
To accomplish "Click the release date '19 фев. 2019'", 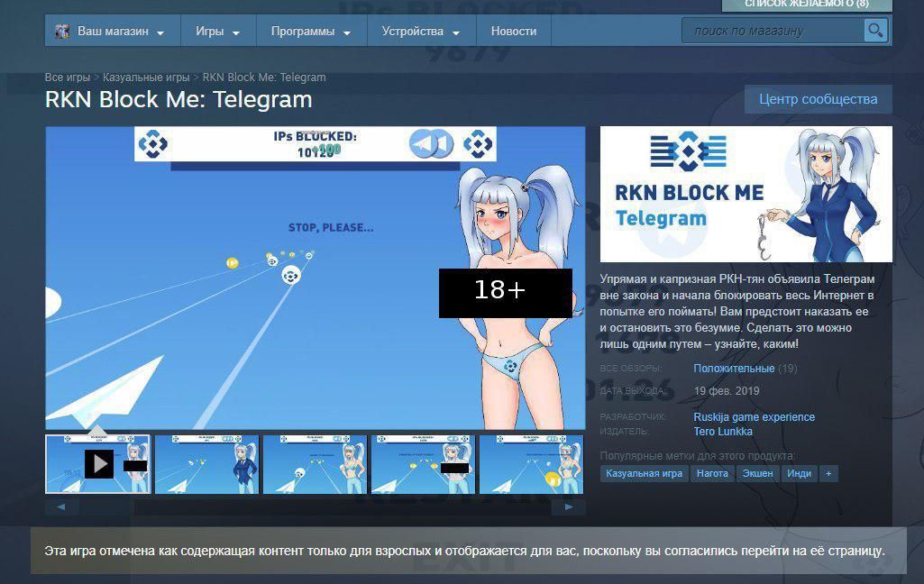I will coord(726,391).
